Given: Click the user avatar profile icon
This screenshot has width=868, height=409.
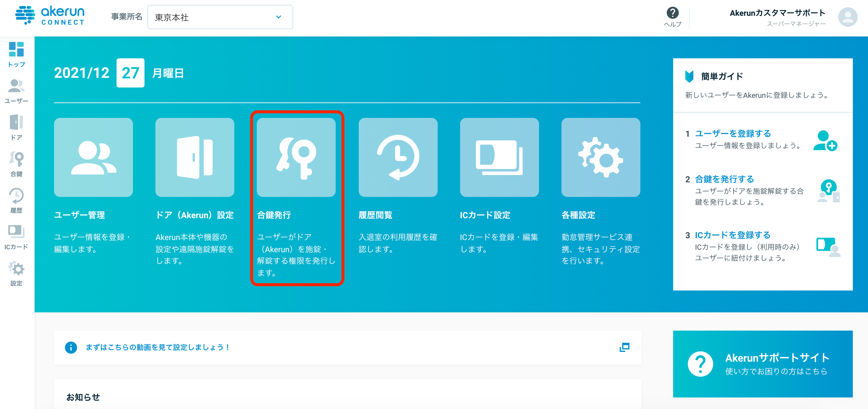Looking at the screenshot, I should (847, 17).
